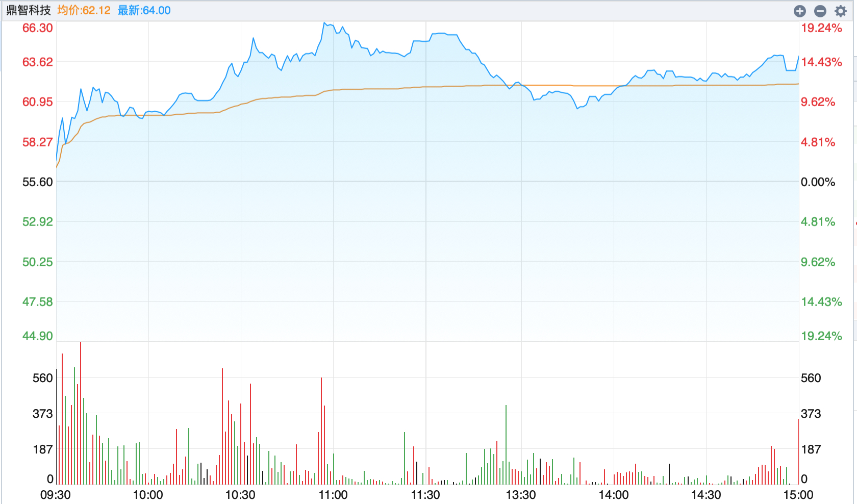Open chart settings gear icon

pos(841,11)
